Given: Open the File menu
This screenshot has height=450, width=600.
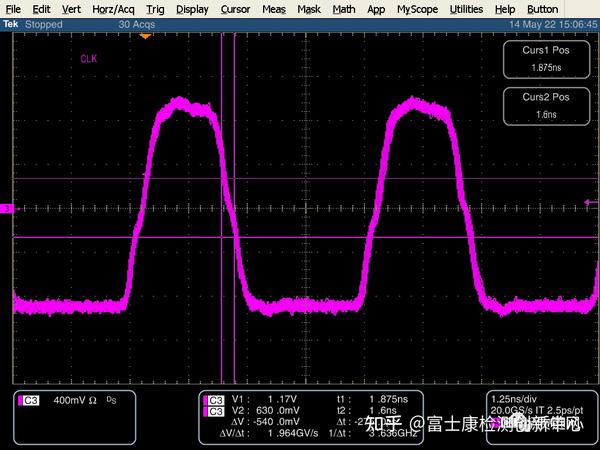Looking at the screenshot, I should point(13,9).
